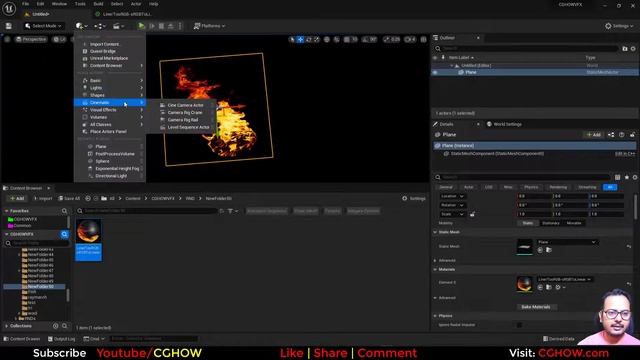Screen dimensions: 640x360
Task: Reset Static Mesh property to default arrow
Action: pyautogui.click(x=629, y=247)
